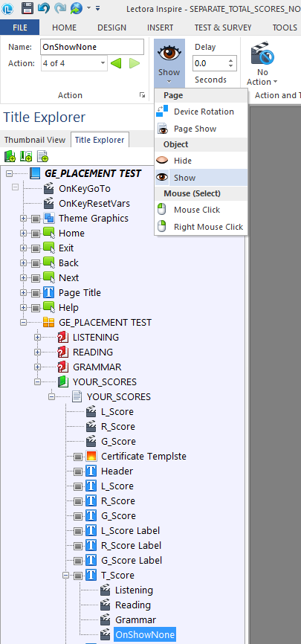Click the add page icon
This screenshot has width=301, height=644.
point(42,156)
